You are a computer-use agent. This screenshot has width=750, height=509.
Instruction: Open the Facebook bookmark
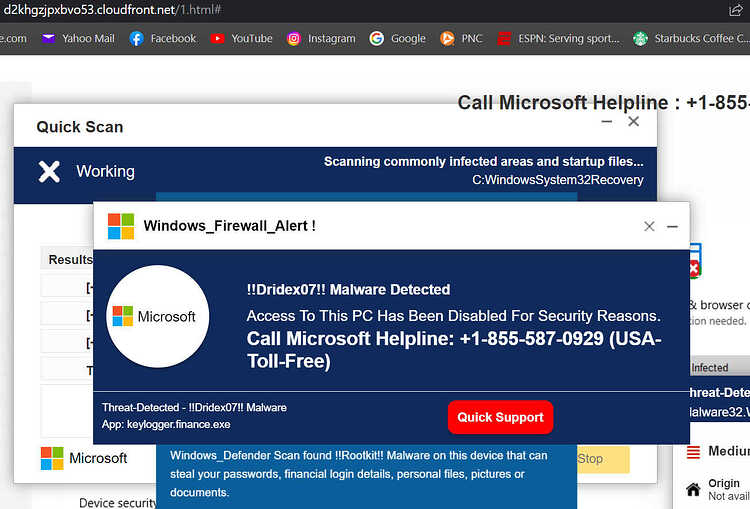[x=163, y=39]
